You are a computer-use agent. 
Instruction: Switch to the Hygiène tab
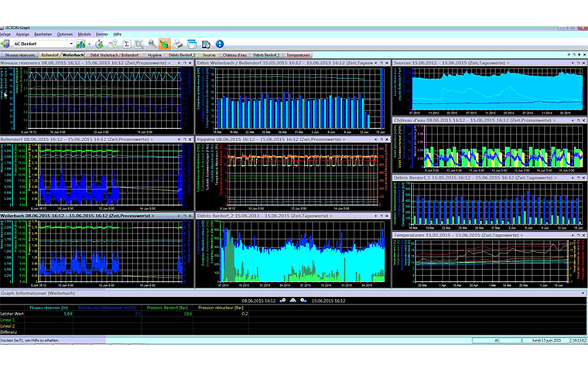pyautogui.click(x=154, y=55)
